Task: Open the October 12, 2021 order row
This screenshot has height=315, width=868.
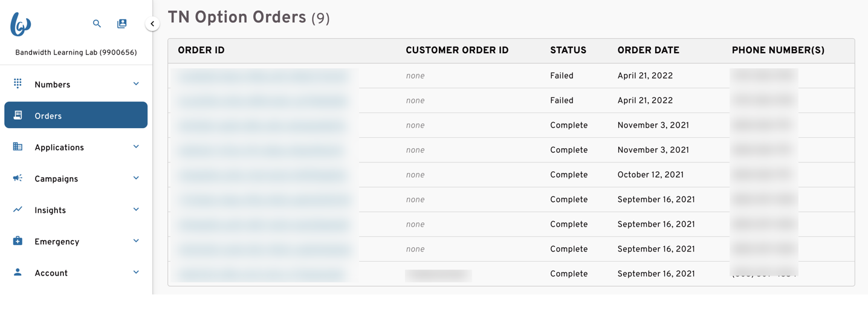Action: coord(511,175)
